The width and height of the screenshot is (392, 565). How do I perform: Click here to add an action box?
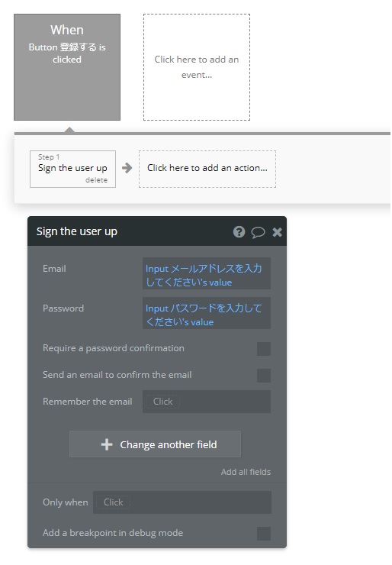pyautogui.click(x=207, y=169)
